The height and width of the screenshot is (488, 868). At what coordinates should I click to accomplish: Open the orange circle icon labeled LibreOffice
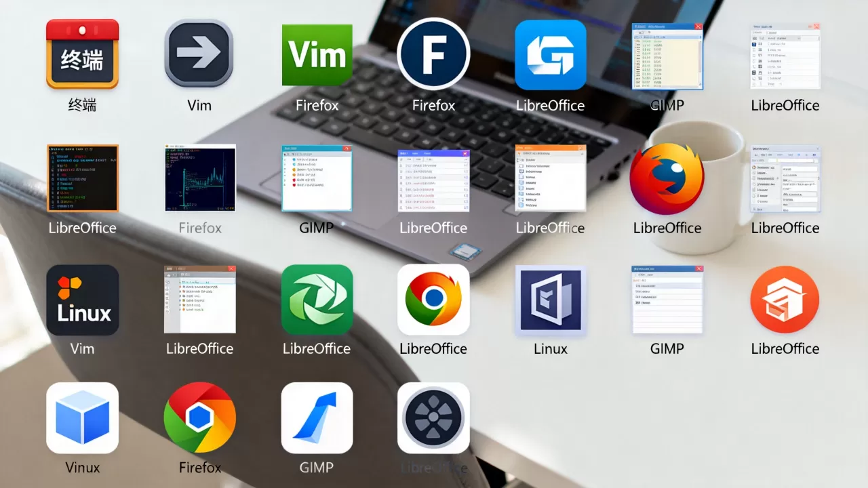[x=785, y=300]
